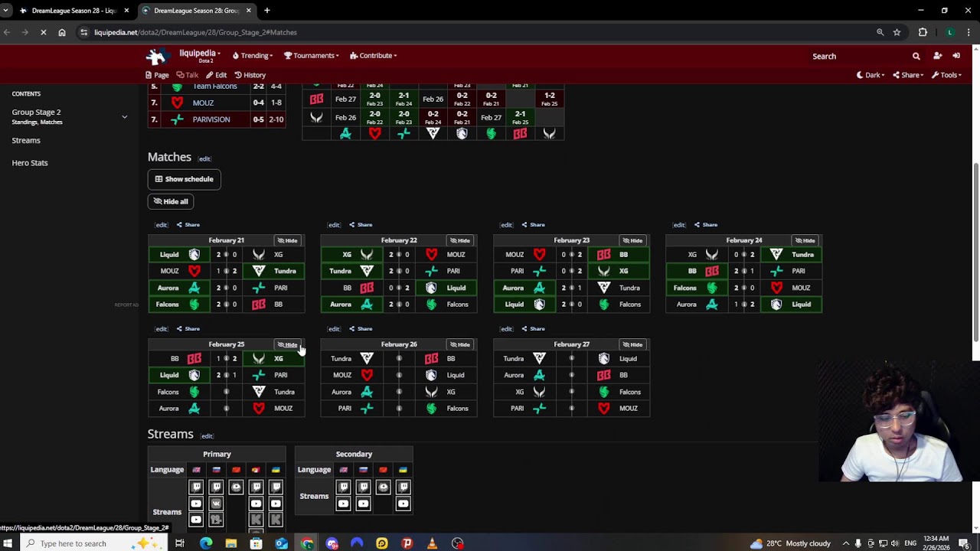
Task: Select the Edit tab
Action: 217,75
